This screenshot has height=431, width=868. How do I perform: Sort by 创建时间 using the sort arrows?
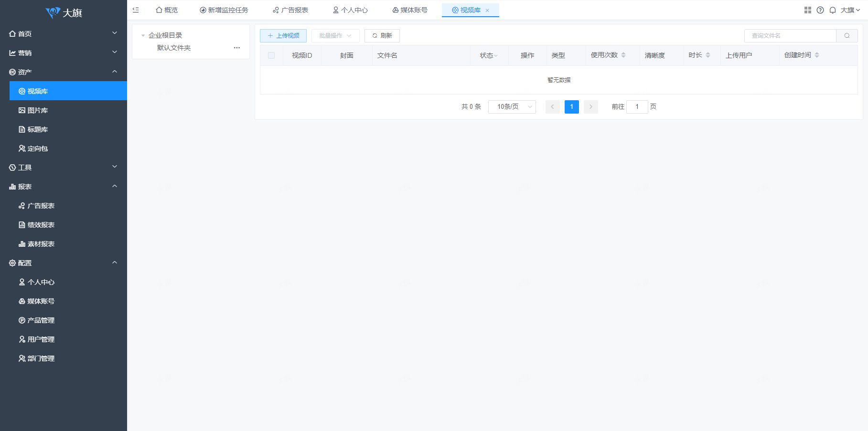[x=817, y=55]
